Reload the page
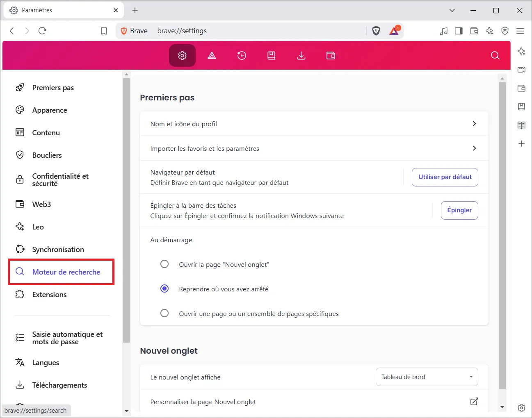Image resolution: width=532 pixels, height=418 pixels. pyautogui.click(x=42, y=31)
